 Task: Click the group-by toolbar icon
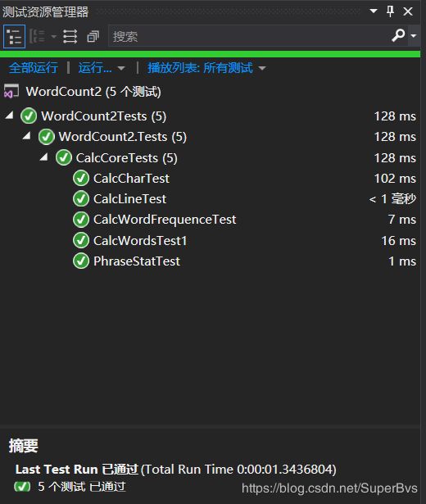[37, 36]
